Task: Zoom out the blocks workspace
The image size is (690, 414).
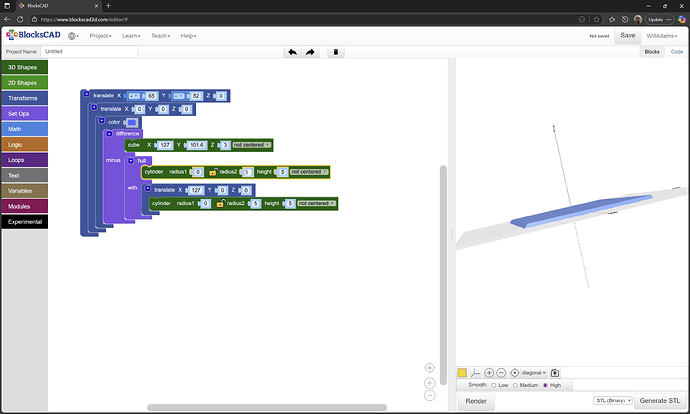Action: (429, 396)
